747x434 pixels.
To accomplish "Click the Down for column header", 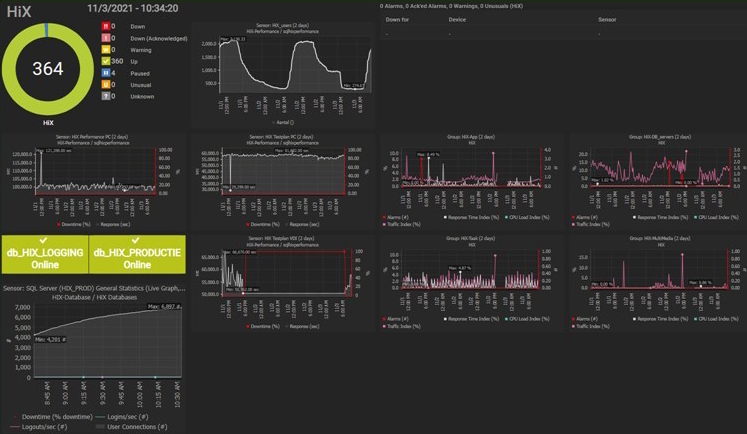I will pyautogui.click(x=397, y=20).
